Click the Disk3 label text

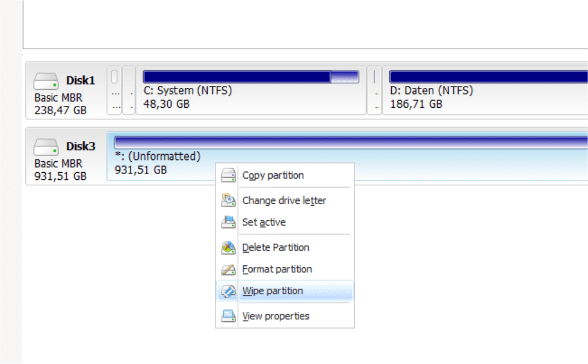point(81,147)
